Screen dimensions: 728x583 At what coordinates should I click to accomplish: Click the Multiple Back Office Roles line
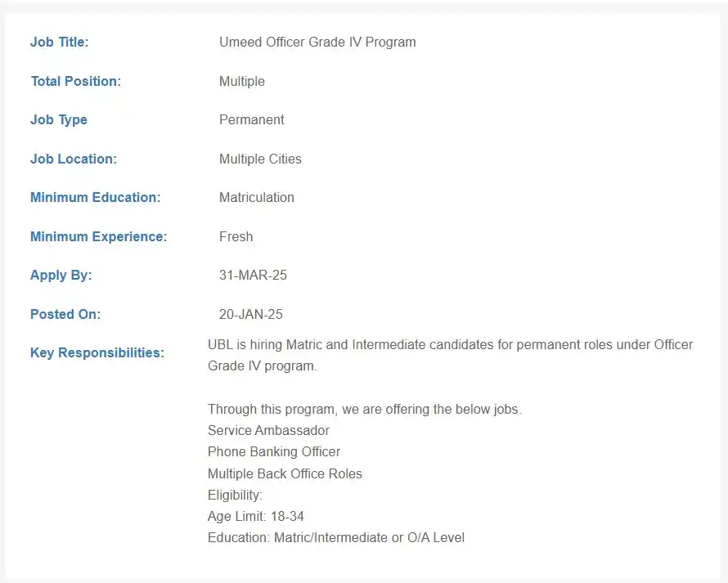coord(285,474)
